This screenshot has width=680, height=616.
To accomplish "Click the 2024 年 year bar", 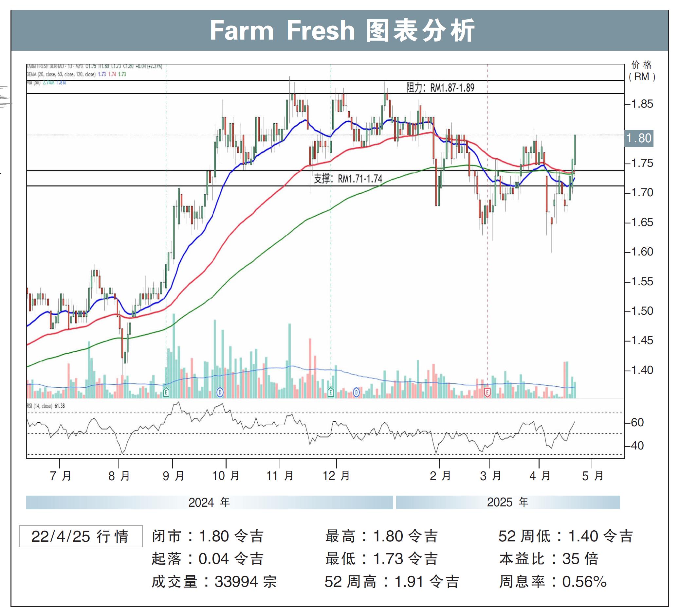I will [x=210, y=502].
